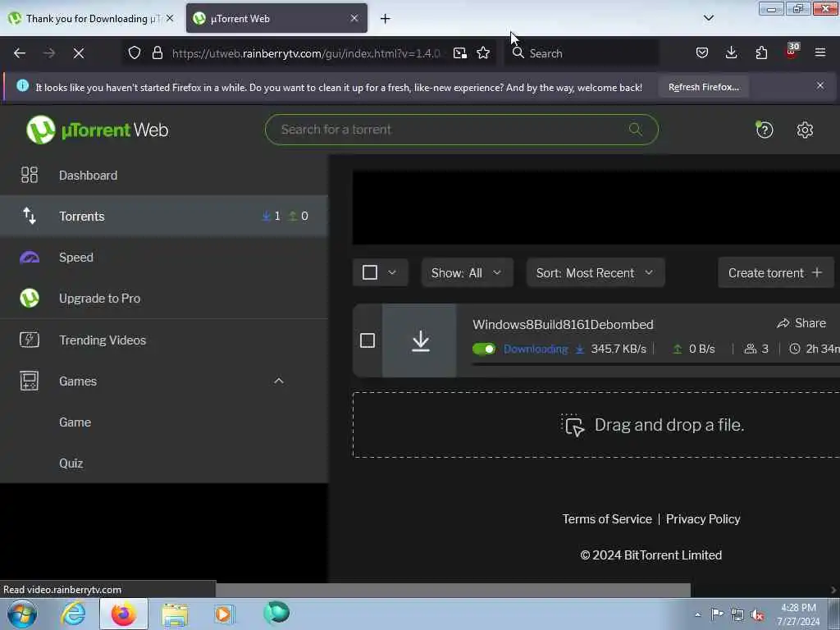
Task: Click the shield tracking protection icon
Action: coord(135,52)
